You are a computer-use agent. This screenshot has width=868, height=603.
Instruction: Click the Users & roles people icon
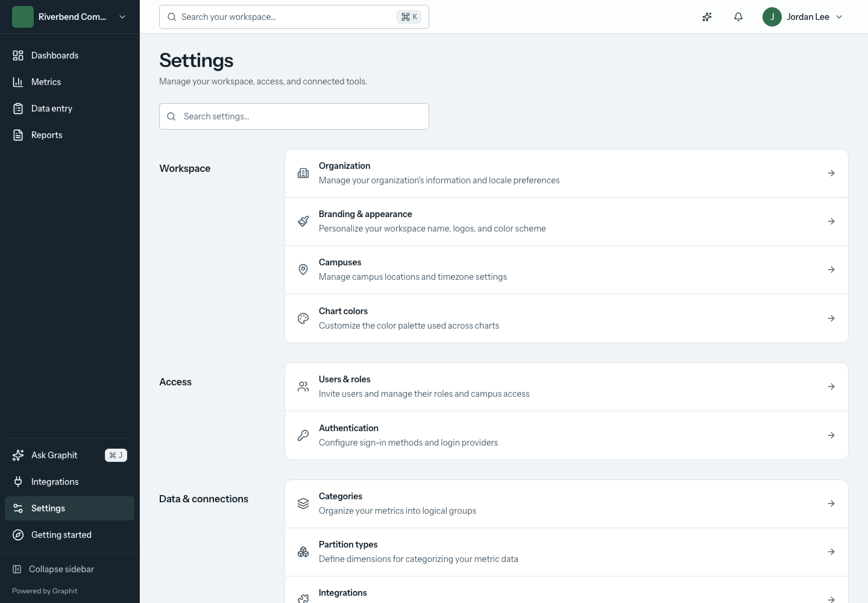point(303,387)
